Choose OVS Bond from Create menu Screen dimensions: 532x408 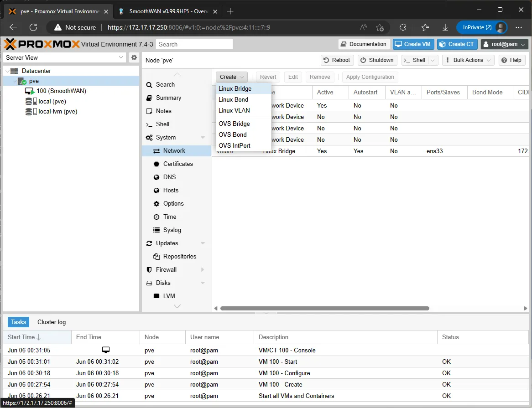tap(243, 134)
